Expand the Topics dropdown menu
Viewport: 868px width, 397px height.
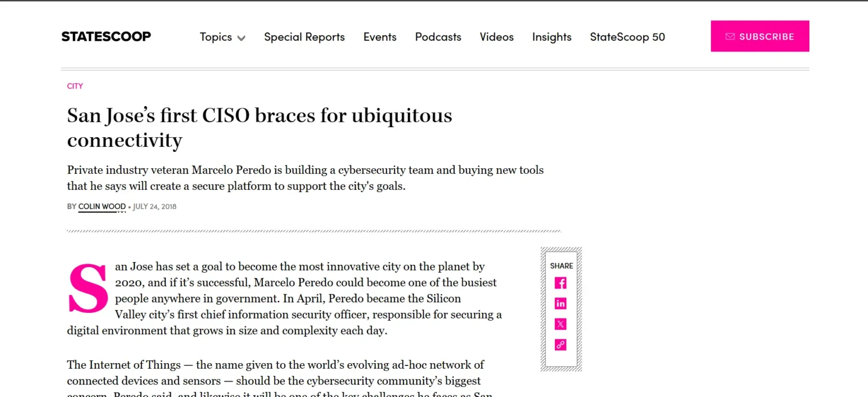point(222,37)
